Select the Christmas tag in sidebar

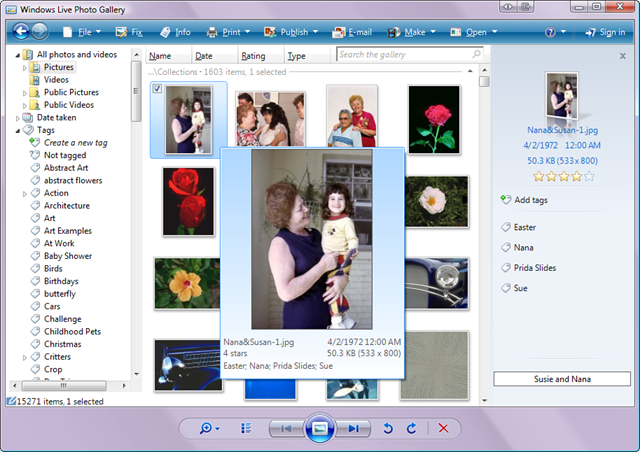(63, 344)
